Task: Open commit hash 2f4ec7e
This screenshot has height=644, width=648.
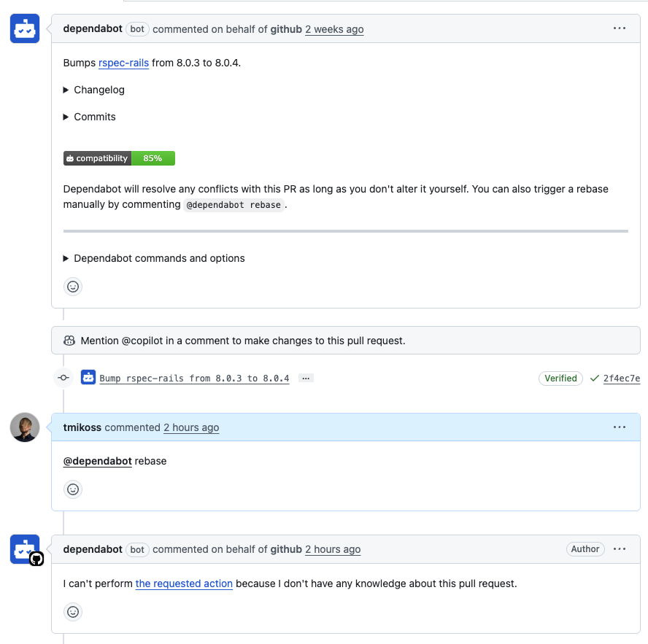Action: pos(622,379)
